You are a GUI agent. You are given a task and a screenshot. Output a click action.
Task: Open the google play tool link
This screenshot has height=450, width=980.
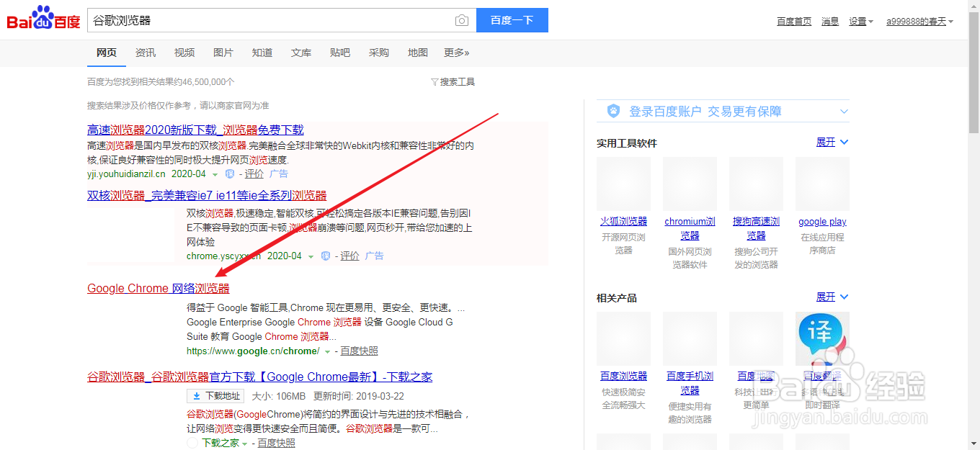pos(822,222)
